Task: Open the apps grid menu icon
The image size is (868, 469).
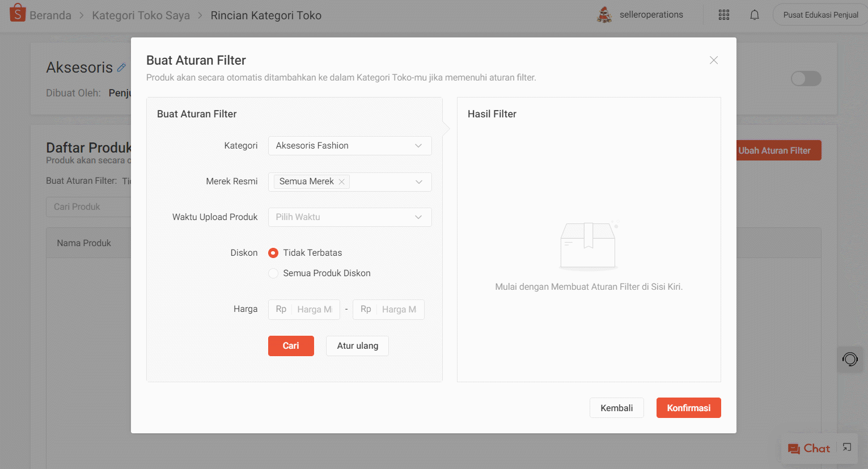Action: [724, 15]
